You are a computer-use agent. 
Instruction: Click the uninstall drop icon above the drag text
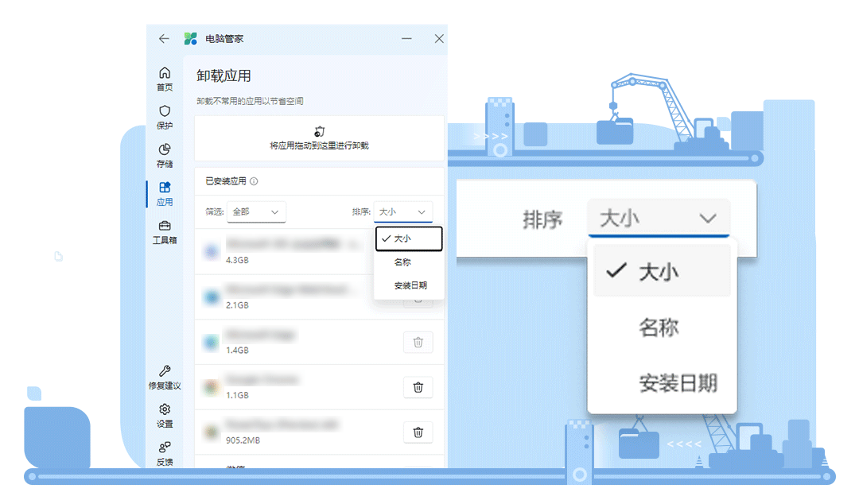[x=320, y=131]
